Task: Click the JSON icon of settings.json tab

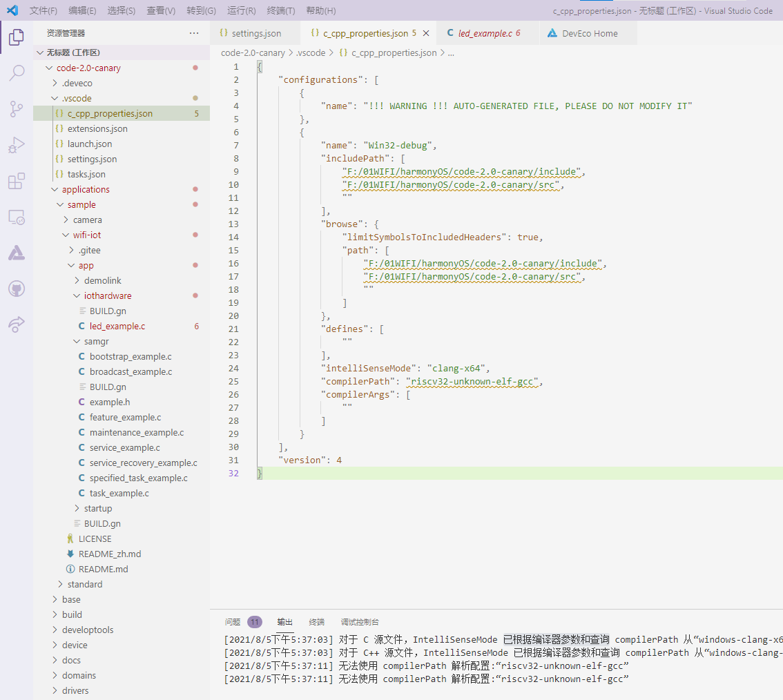Action: coord(223,33)
